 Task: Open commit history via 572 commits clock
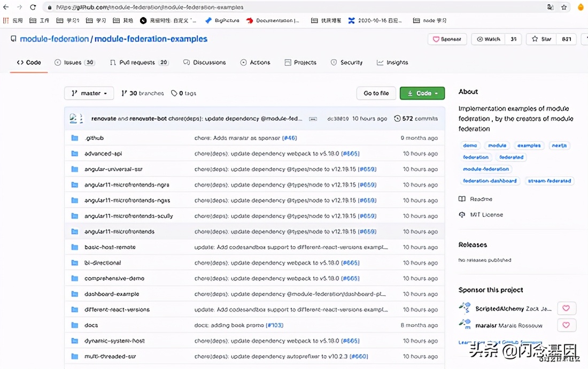397,119
